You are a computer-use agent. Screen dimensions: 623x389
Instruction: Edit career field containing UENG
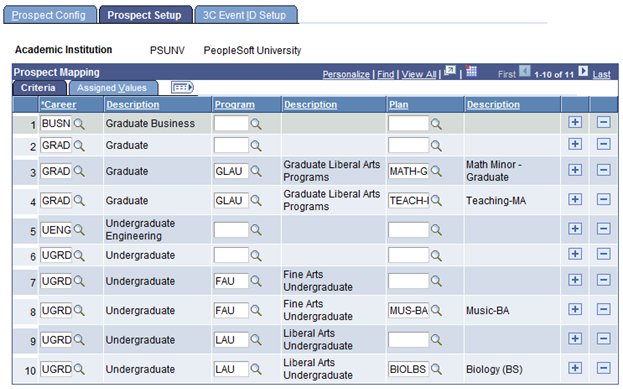coord(56,230)
